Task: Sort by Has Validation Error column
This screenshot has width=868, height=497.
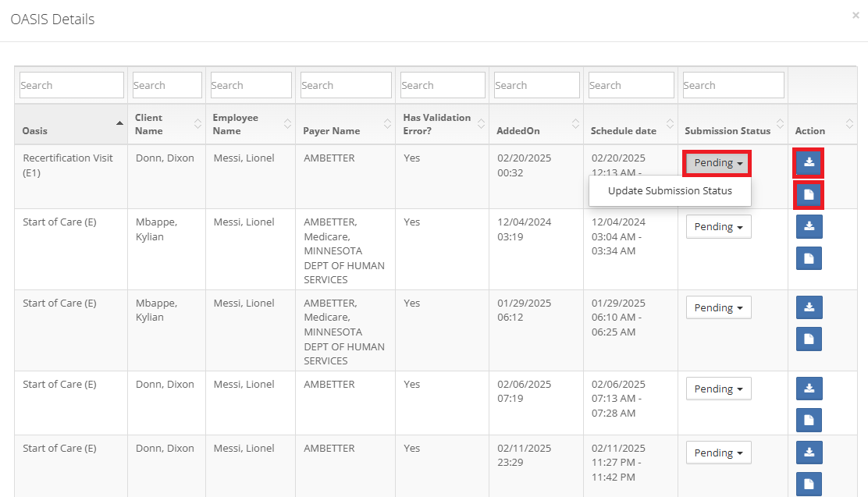Action: tap(441, 125)
